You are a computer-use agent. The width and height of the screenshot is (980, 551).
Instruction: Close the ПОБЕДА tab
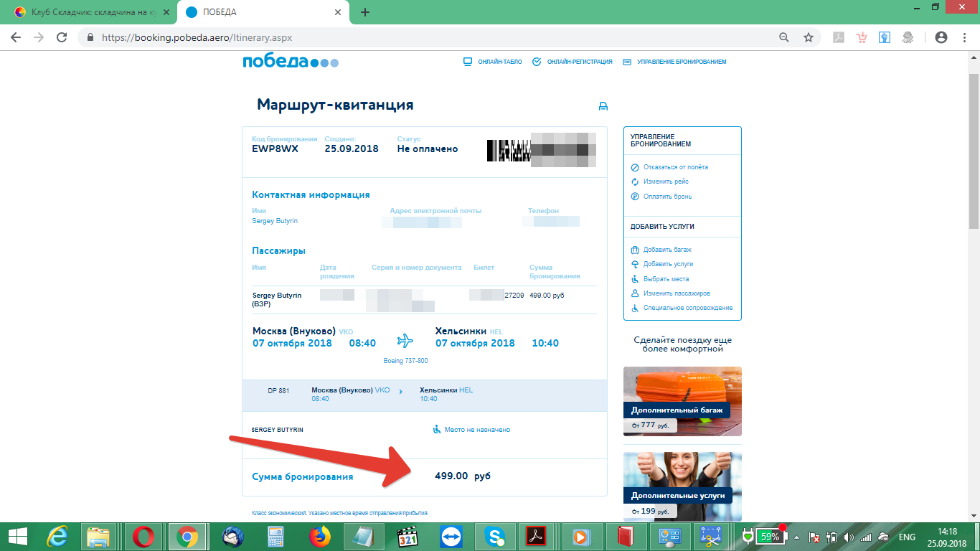[x=338, y=12]
